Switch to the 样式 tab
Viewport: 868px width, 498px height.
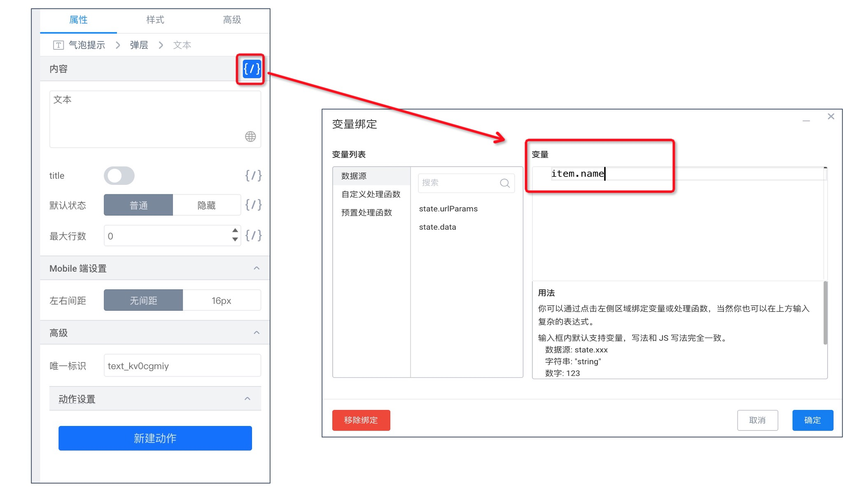(x=155, y=20)
